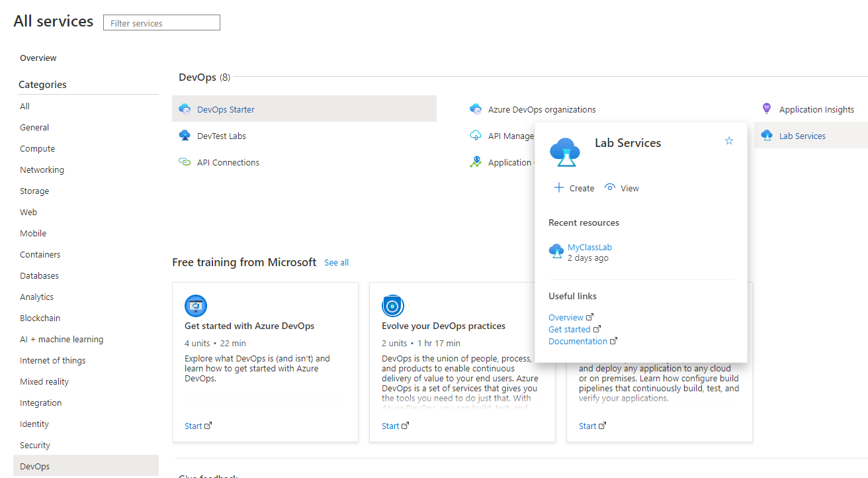Select the Networking category
Viewport: 868px width, 478px height.
[42, 169]
